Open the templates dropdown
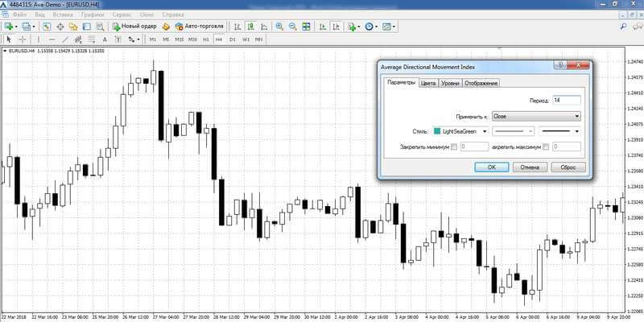Image resolution: width=644 pixels, height=322 pixels. click(x=389, y=27)
